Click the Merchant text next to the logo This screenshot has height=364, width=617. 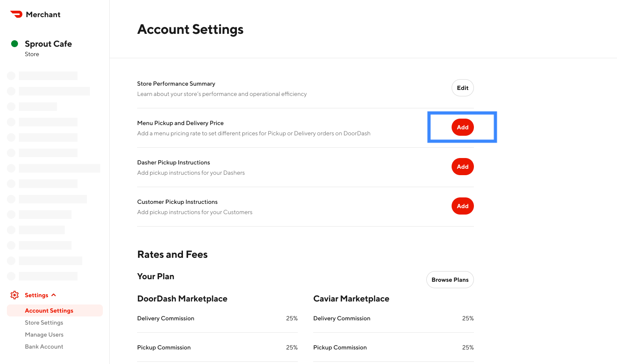coord(43,14)
